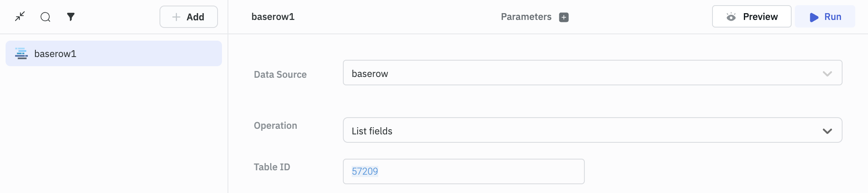Run the baserow1 query
The image size is (868, 193).
[825, 17]
